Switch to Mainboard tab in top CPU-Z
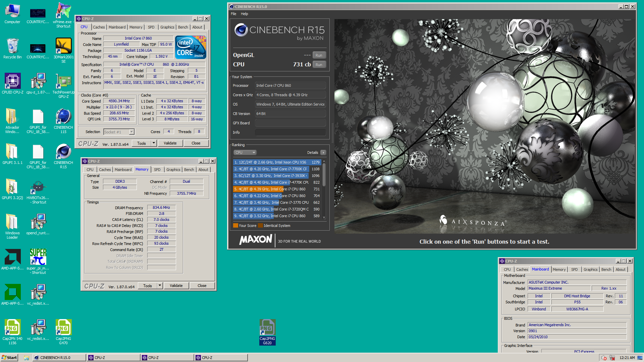Screen dimensions: 644x362 117,27
